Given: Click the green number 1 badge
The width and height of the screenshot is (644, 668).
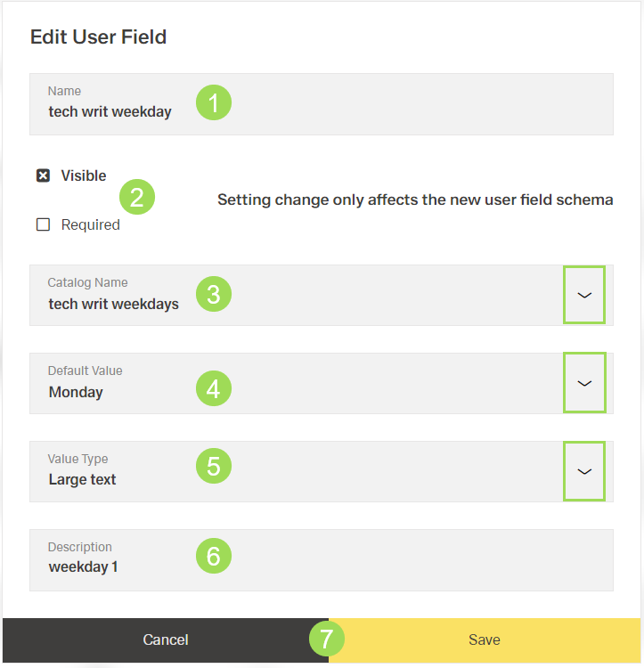Looking at the screenshot, I should [x=213, y=103].
